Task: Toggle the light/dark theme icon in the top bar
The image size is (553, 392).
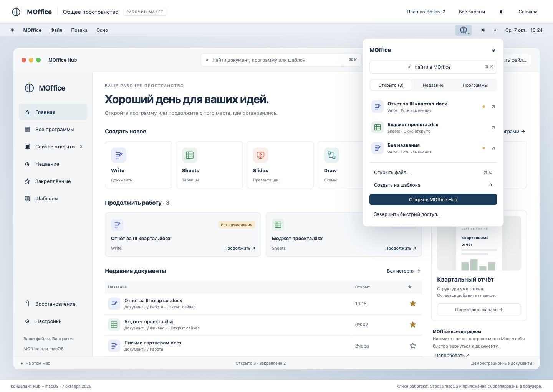Action: pyautogui.click(x=502, y=12)
